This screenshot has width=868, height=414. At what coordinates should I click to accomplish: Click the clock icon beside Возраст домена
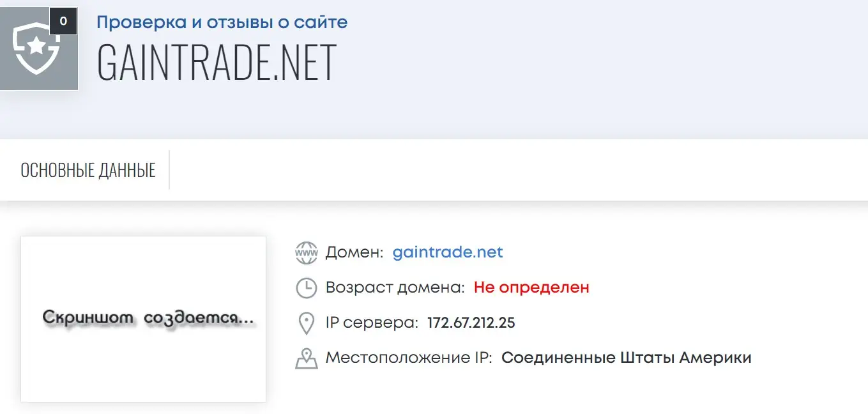307,288
